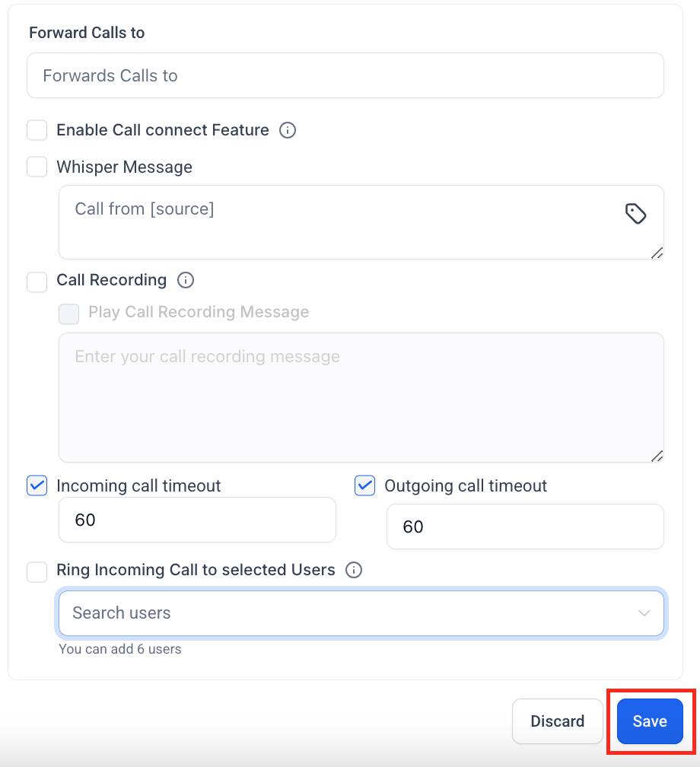700x767 pixels.
Task: Enable the Call connect Feature checkbox
Action: click(x=37, y=130)
